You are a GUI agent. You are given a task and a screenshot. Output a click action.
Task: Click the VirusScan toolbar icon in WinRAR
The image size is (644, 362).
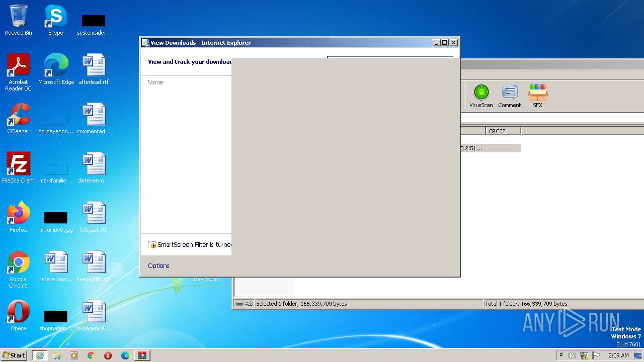pyautogui.click(x=481, y=96)
